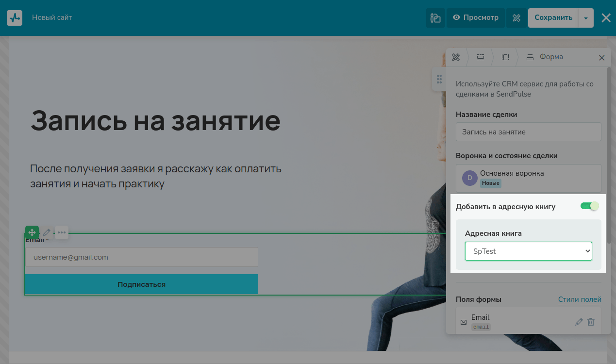The image size is (616, 364).
Task: Click the pencil-ruler design icon beside Сохранить
Action: tap(516, 18)
